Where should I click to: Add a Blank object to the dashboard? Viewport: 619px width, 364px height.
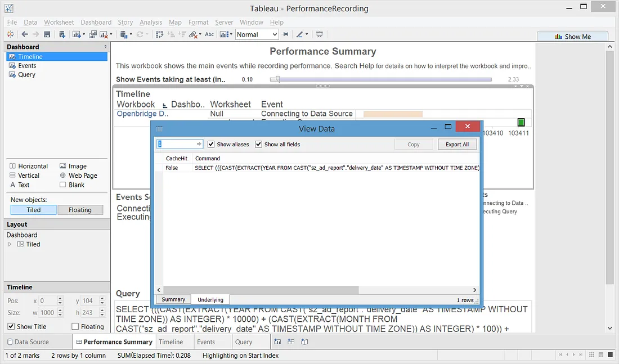pyautogui.click(x=72, y=185)
